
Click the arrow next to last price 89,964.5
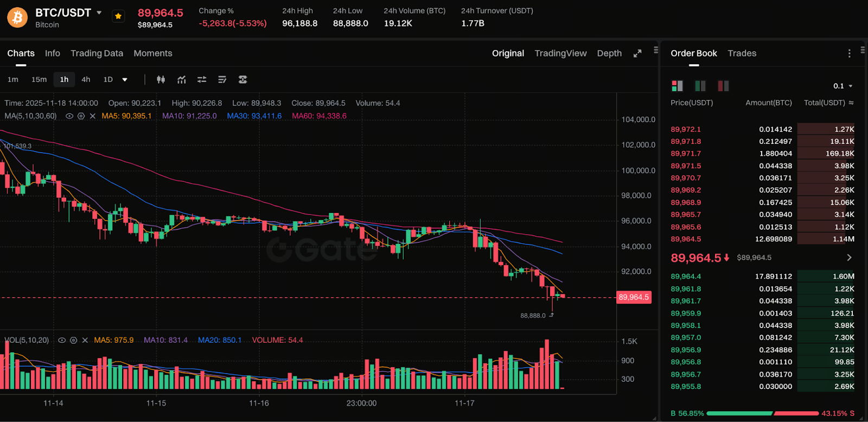click(849, 257)
